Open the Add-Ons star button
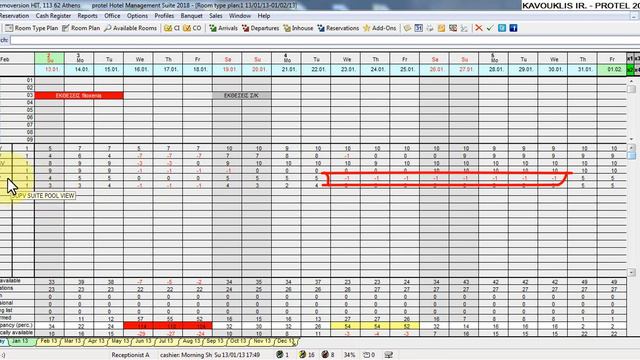Viewport: 640px width, 360px height. coord(380,28)
